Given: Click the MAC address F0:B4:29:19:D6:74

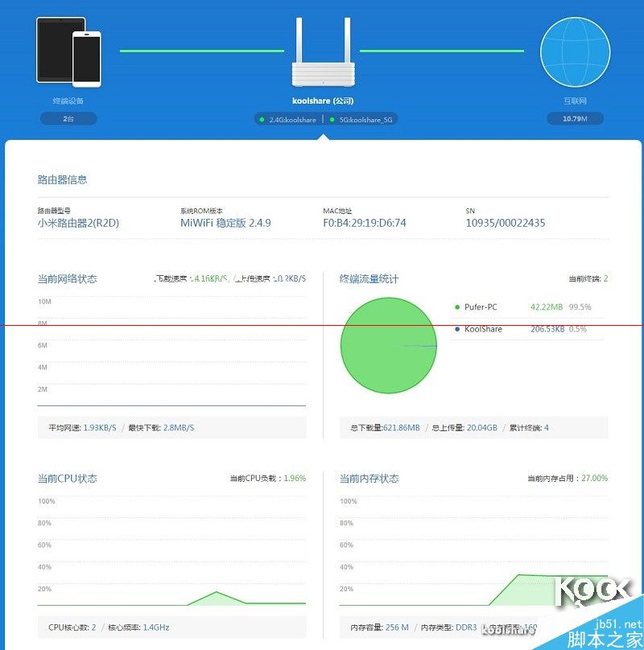Looking at the screenshot, I should pyautogui.click(x=365, y=223).
